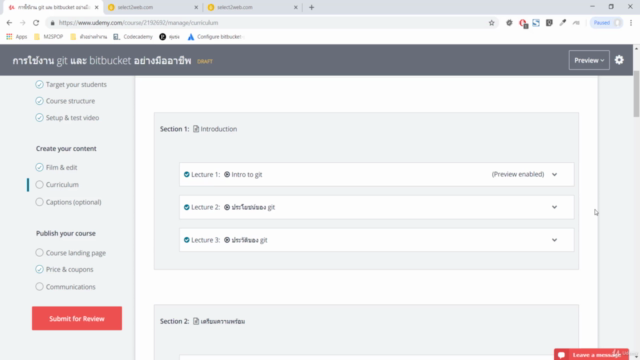Click the Leave a message chat icon
The height and width of the screenshot is (360, 640).
(x=562, y=355)
